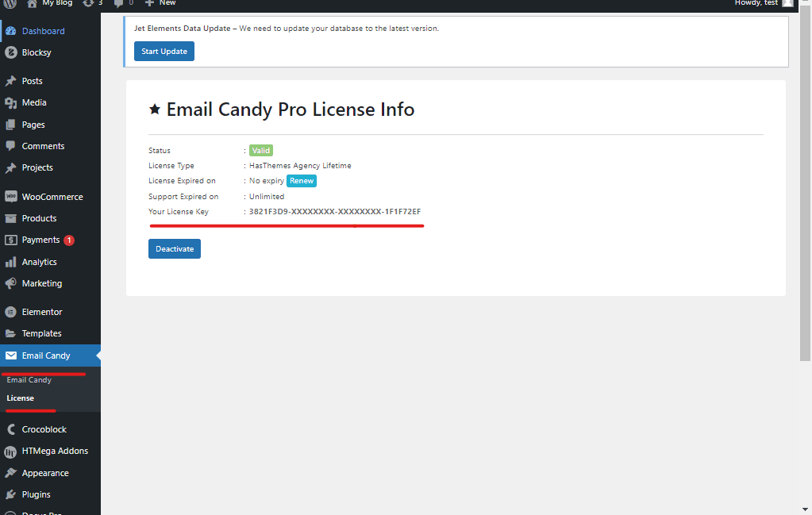This screenshot has height=515, width=812.
Task: Click the Appearance paintbrush icon
Action: (10, 473)
